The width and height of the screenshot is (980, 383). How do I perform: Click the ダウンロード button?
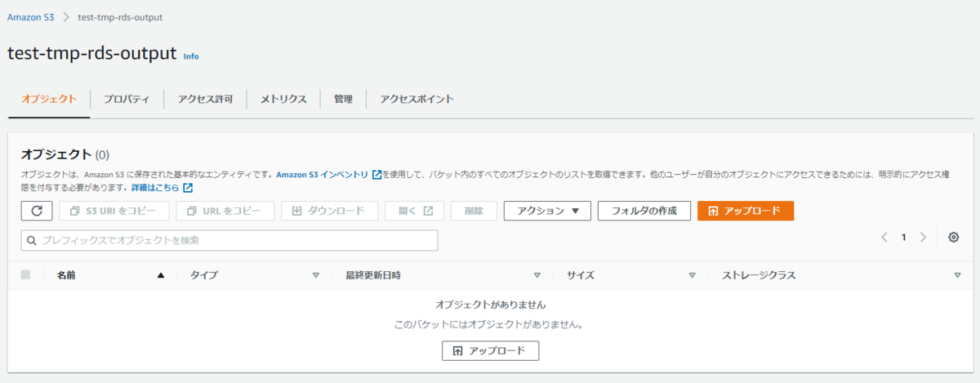coord(330,211)
